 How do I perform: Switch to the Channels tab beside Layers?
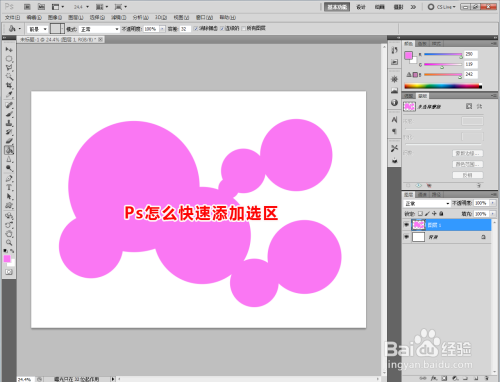point(423,194)
